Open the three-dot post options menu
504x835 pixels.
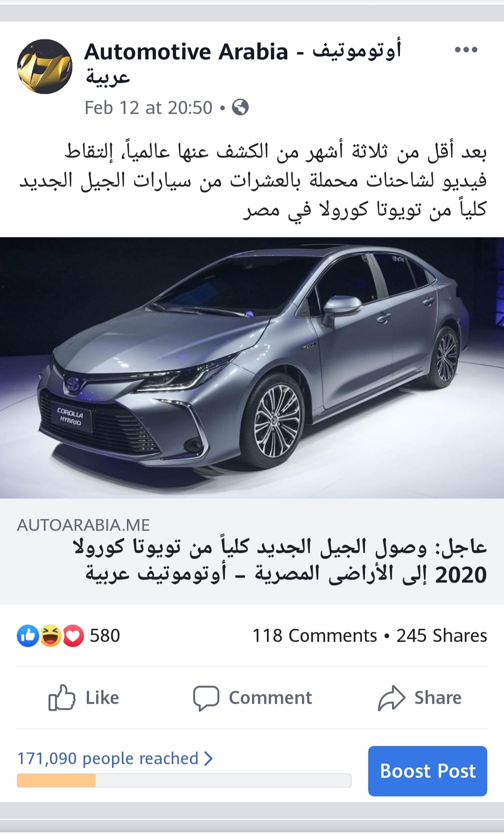(x=466, y=49)
